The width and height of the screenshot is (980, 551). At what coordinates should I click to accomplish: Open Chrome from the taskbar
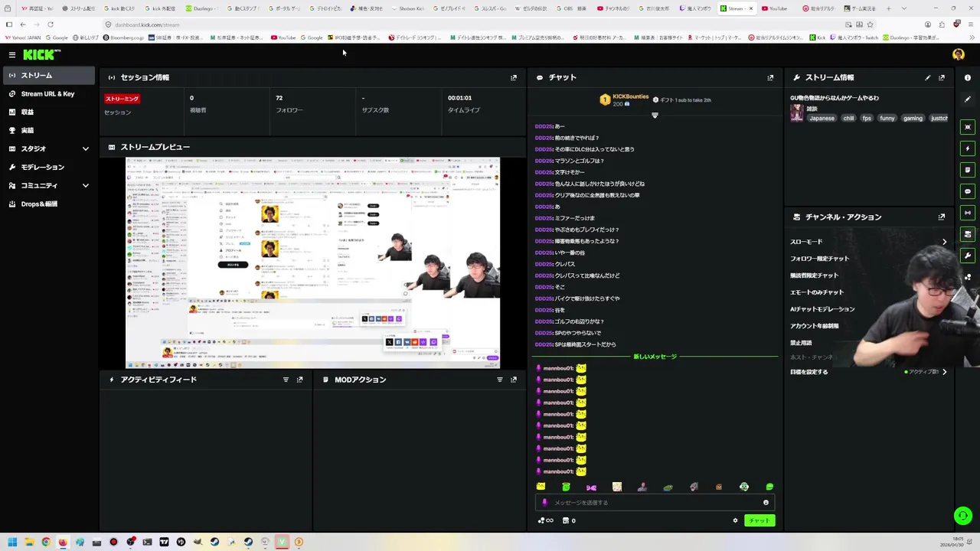[46, 542]
